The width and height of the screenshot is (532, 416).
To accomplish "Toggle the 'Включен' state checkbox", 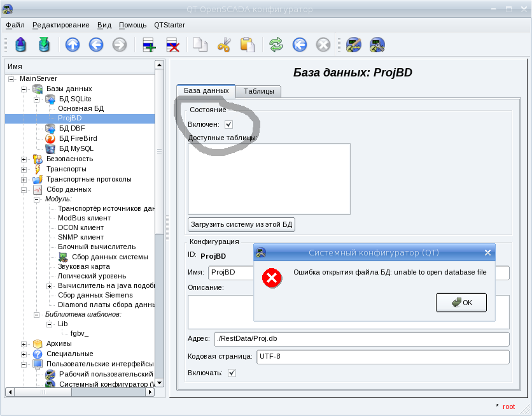I will coord(229,124).
